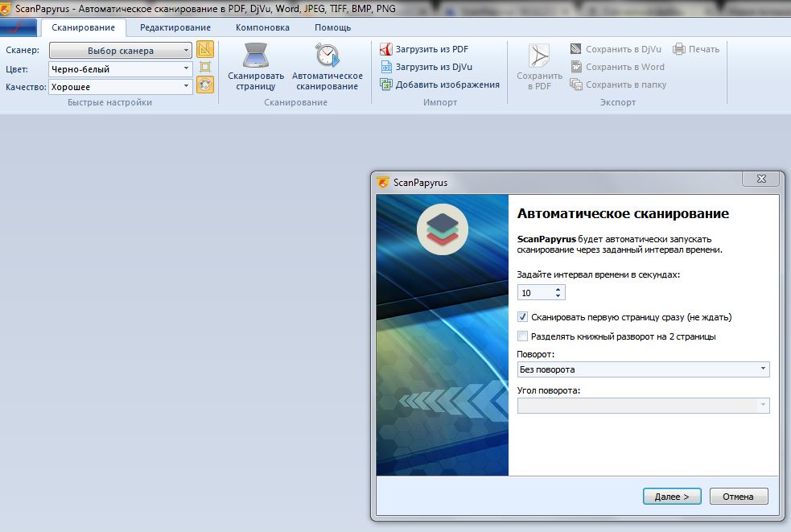Screen dimensions: 791x532
Task: Click 'Добавить изображения' label
Action: pos(447,85)
